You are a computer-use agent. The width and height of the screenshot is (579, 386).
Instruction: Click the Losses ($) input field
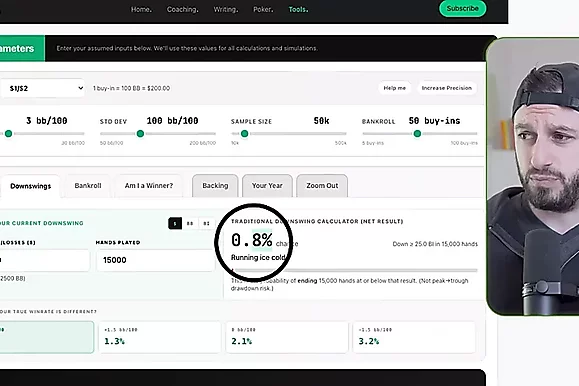tap(44, 260)
